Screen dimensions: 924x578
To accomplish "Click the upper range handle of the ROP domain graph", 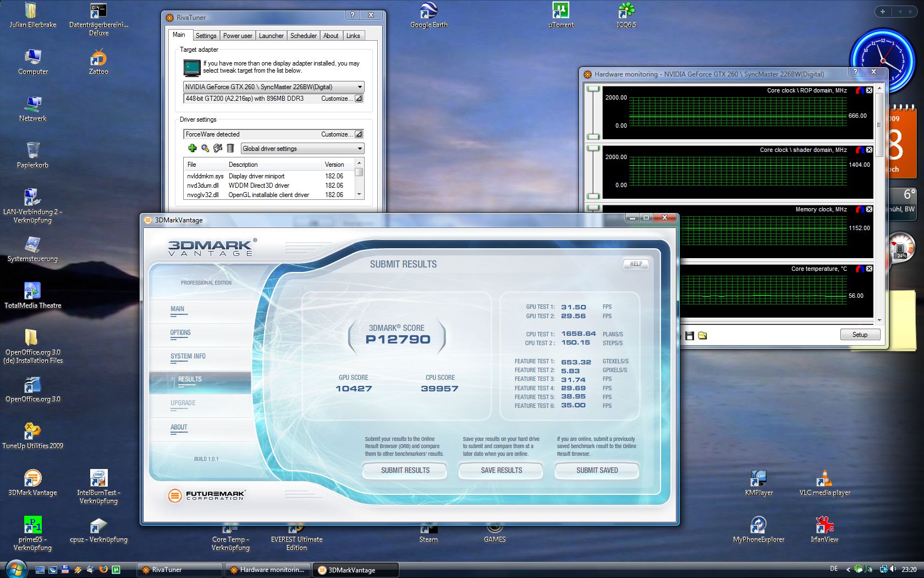I will (x=593, y=89).
